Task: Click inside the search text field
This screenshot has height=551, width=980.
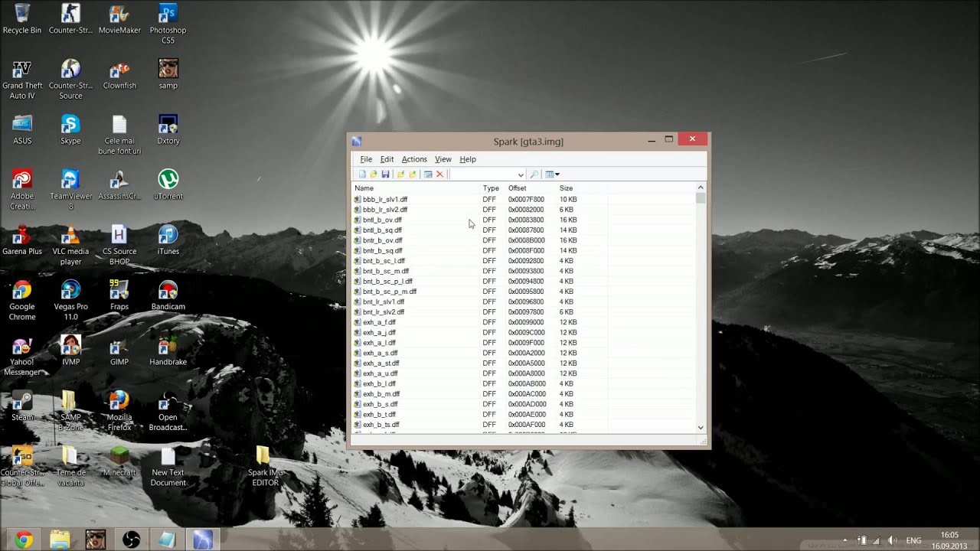Action: 482,174
